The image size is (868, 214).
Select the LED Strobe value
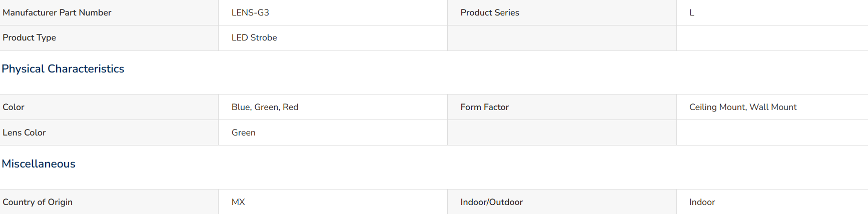[254, 37]
